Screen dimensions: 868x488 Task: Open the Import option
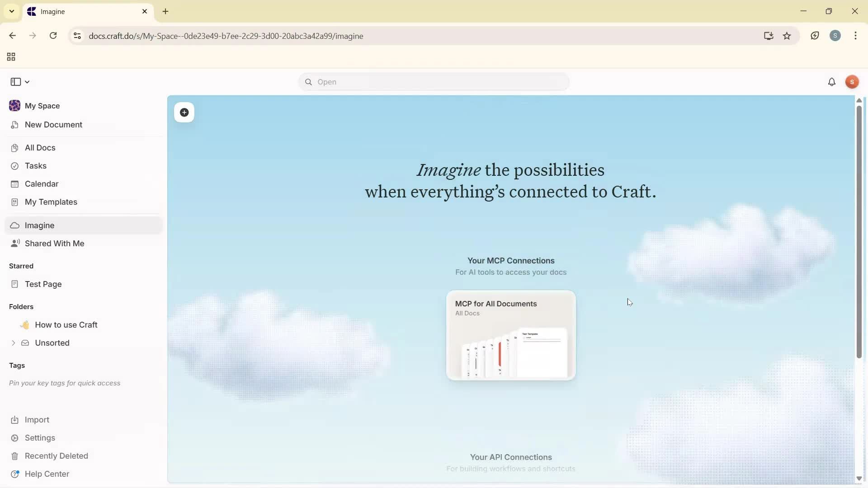[37, 420]
